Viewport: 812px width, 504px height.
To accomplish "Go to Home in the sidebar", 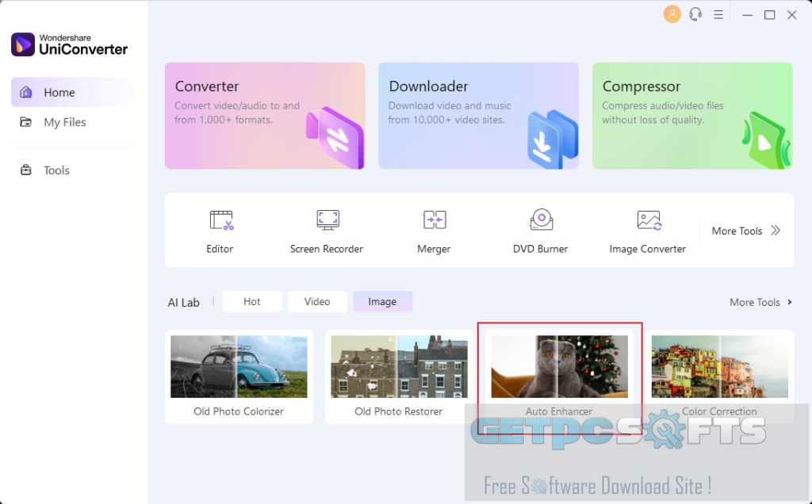I will coord(72,92).
